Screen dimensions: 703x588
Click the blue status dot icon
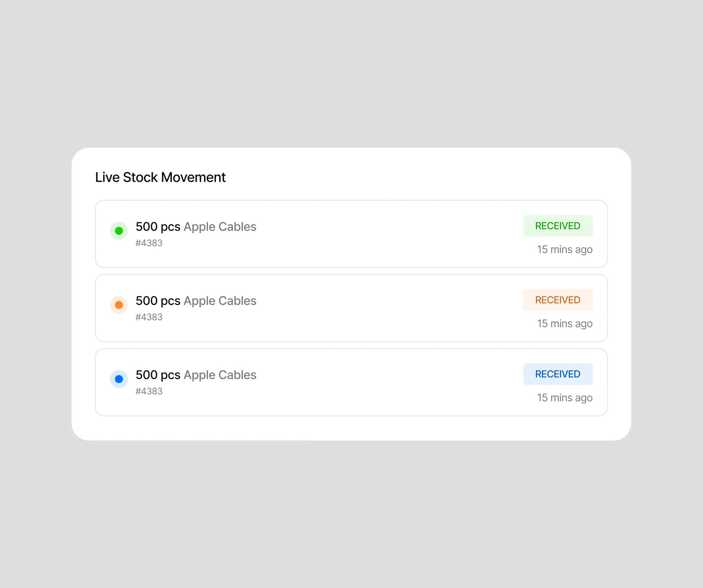[119, 379]
